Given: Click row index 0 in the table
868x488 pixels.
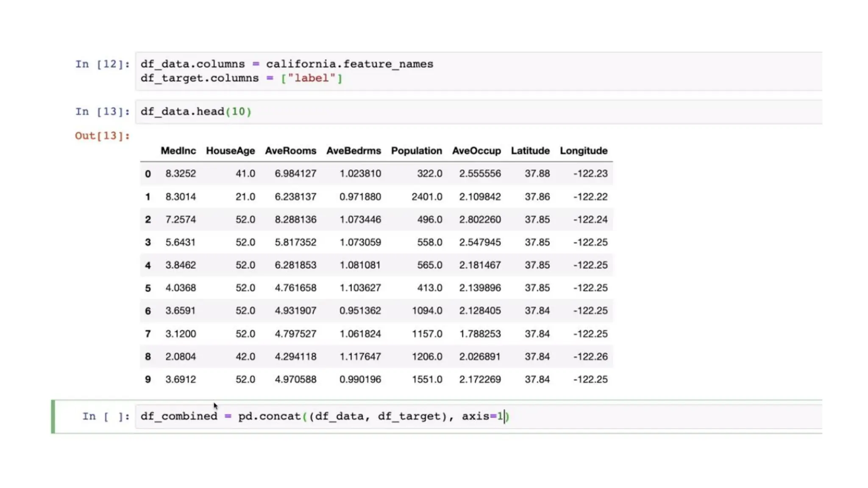Looking at the screenshot, I should coord(147,174).
